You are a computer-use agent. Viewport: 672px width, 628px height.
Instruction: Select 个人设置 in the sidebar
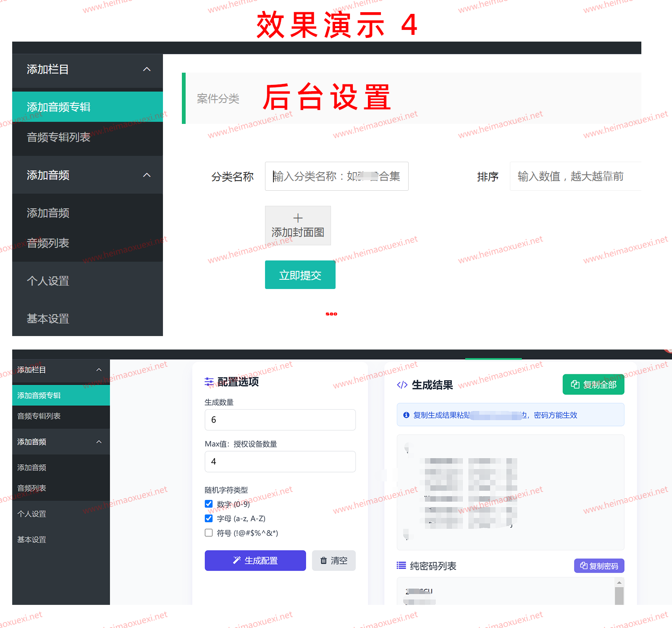[48, 281]
